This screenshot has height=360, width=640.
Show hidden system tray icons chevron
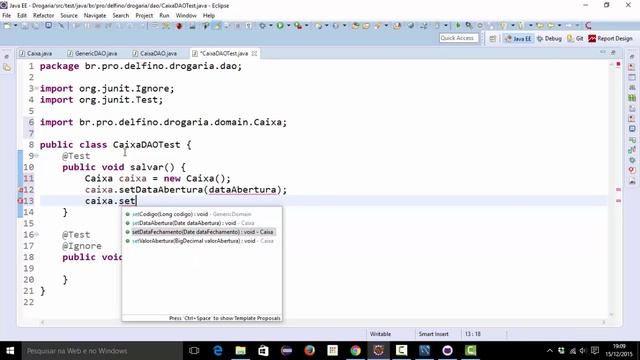coord(550,351)
